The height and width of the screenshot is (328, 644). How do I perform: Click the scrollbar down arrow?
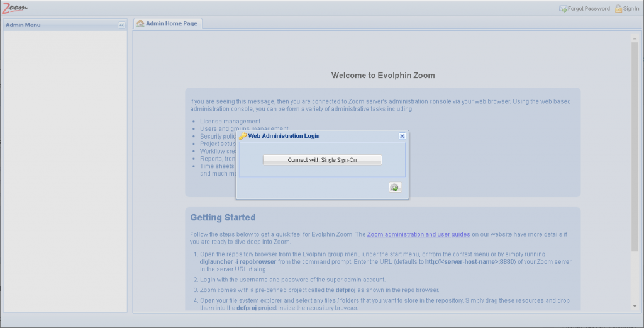pos(635,306)
